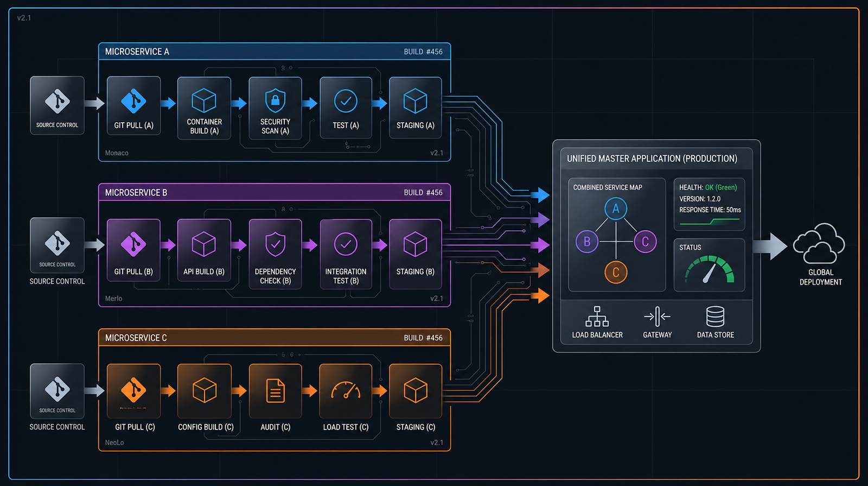This screenshot has height=486, width=868.
Task: Click BUILD #456 label in Microservice C
Action: point(423,338)
